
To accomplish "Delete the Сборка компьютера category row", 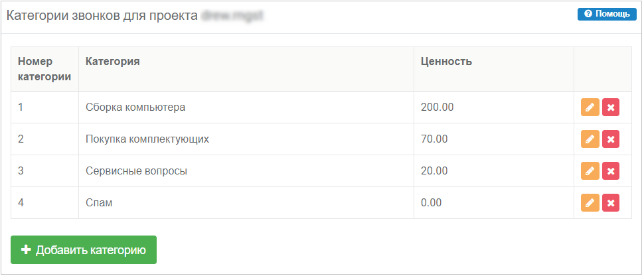I will 611,107.
